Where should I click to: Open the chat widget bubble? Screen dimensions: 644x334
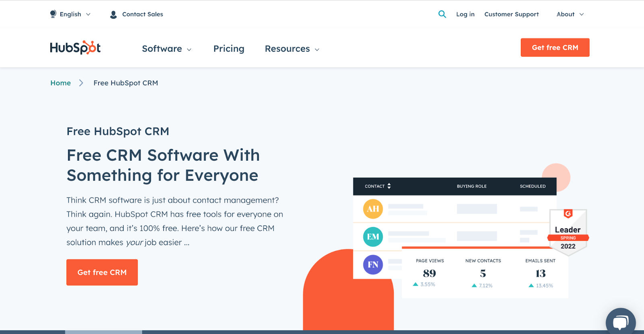click(x=621, y=322)
